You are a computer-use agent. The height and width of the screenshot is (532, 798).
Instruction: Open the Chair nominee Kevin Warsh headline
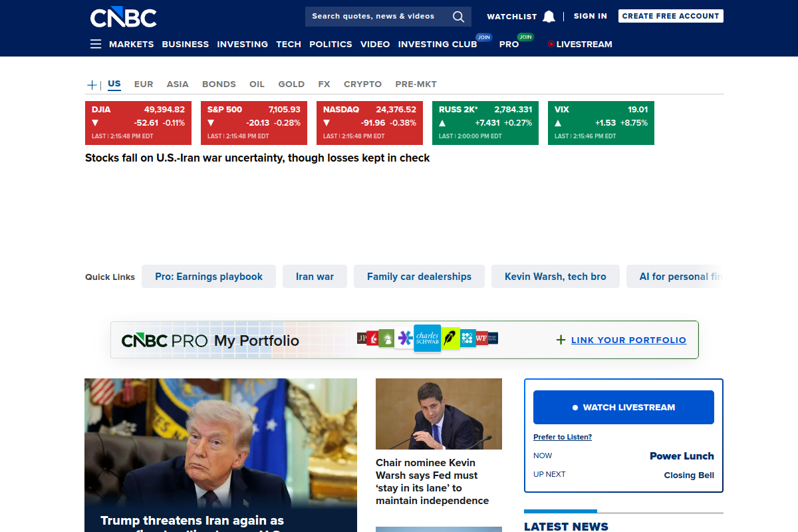pos(432,481)
